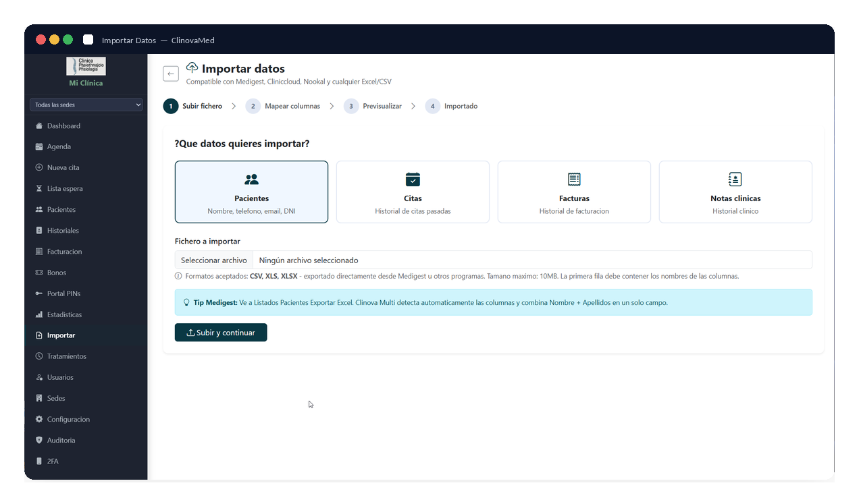Click the calendar-check icon on Citas card
This screenshot has width=859, height=504.
[x=413, y=179]
